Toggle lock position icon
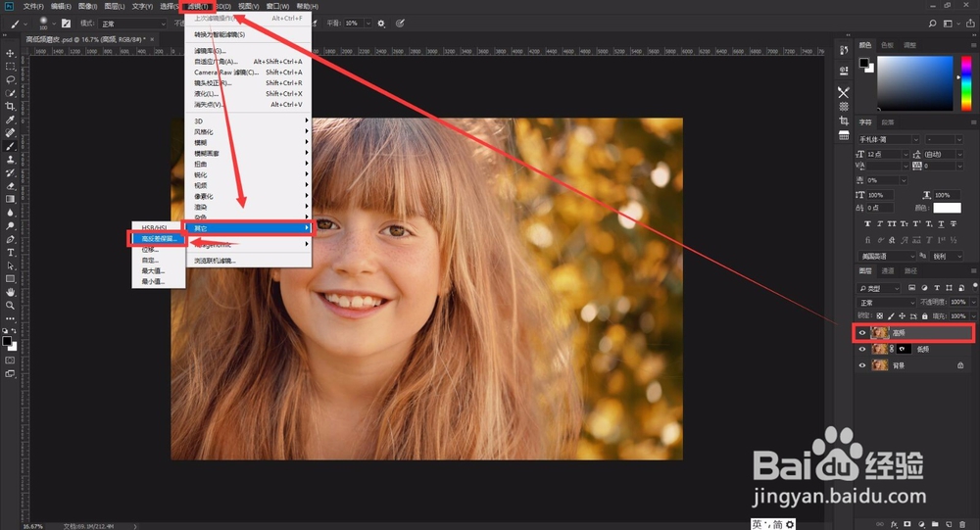The height and width of the screenshot is (530, 980). click(x=902, y=316)
